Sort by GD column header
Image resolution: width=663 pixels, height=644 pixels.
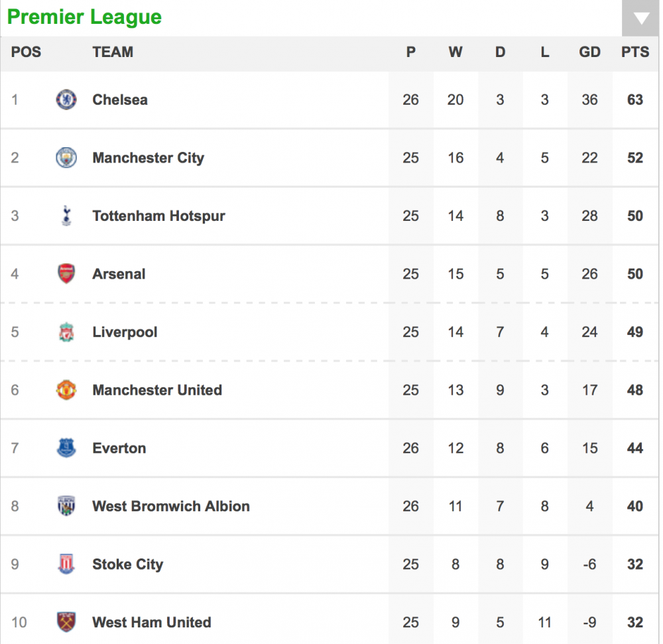[589, 52]
